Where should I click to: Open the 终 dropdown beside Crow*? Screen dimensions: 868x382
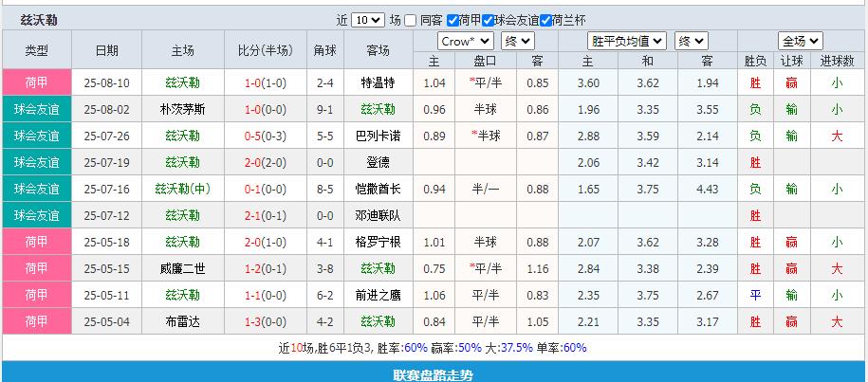click(x=517, y=42)
